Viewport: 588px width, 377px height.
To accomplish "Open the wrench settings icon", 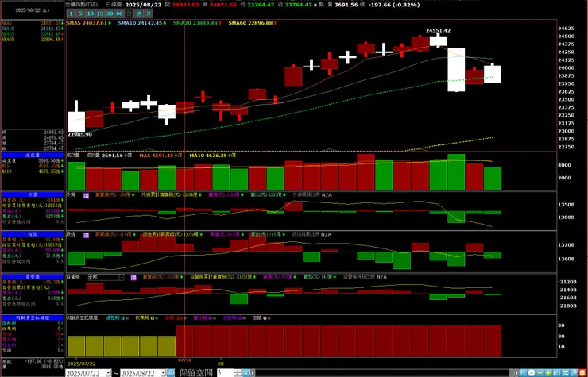I will (574, 373).
